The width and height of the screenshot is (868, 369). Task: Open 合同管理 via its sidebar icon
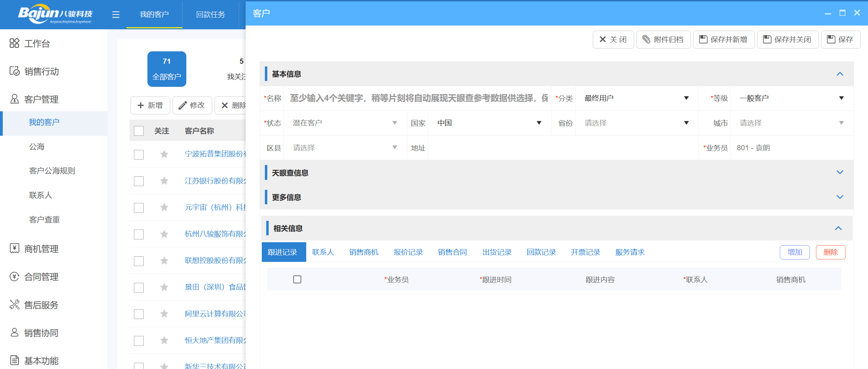tap(14, 277)
